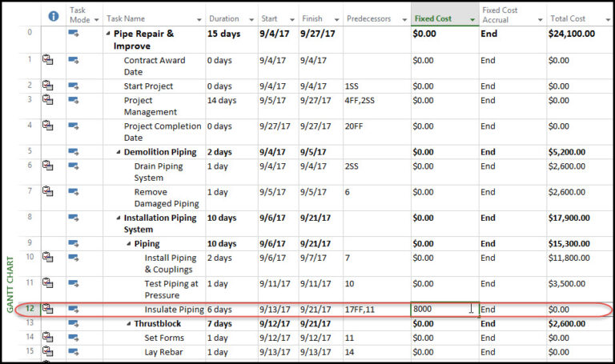This screenshot has width=615, height=364.
Task: Click the Fixed Cost input cell containing 8000
Action: pyautogui.click(x=444, y=309)
